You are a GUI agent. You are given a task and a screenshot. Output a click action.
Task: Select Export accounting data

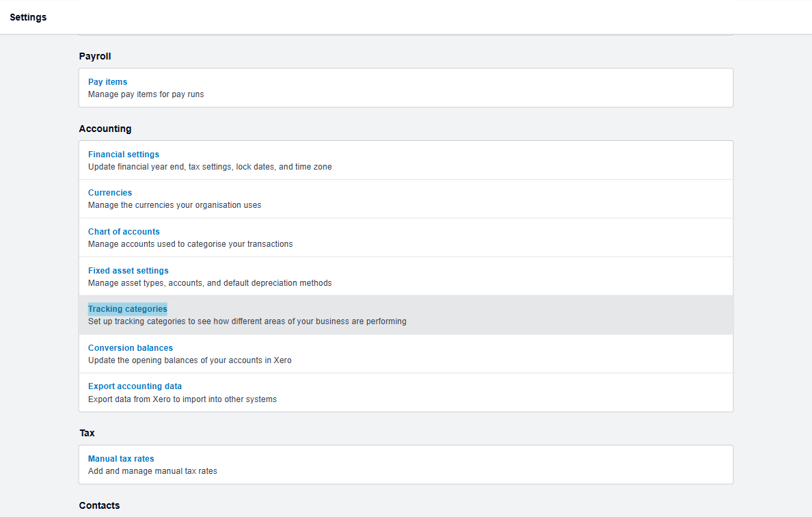click(x=135, y=386)
